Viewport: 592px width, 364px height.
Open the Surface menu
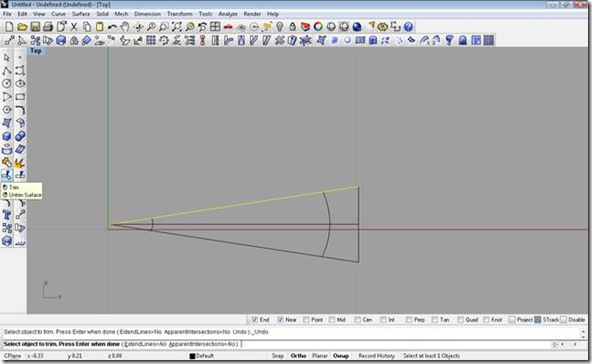[81, 14]
